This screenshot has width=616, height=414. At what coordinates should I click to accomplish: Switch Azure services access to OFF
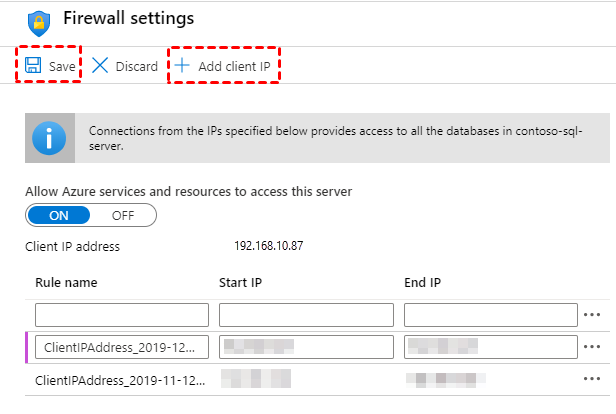click(x=123, y=215)
